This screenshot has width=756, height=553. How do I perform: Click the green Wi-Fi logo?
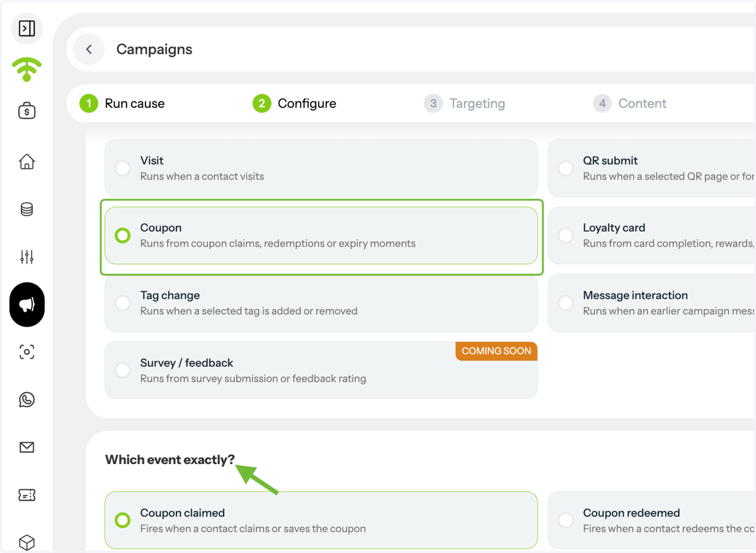point(26,69)
